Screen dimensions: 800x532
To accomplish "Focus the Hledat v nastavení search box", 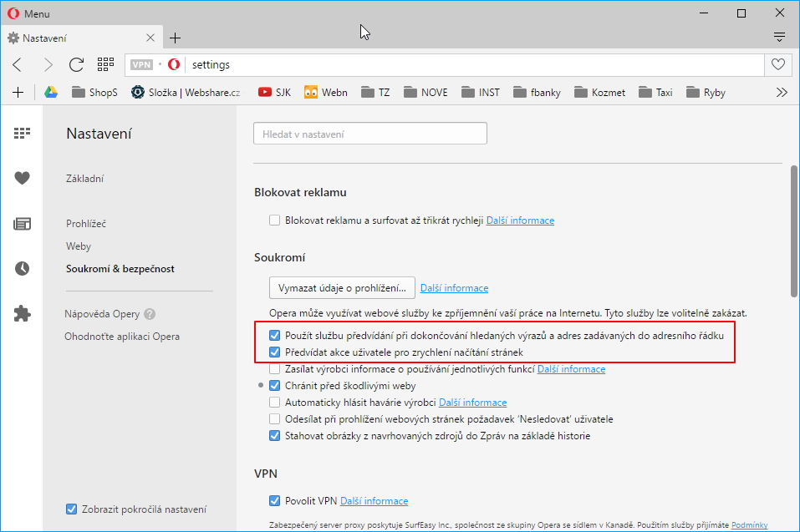I will pyautogui.click(x=369, y=134).
